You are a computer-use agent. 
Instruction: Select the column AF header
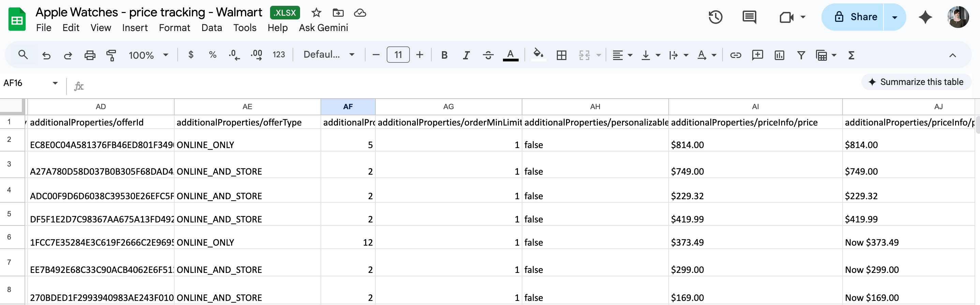click(348, 107)
